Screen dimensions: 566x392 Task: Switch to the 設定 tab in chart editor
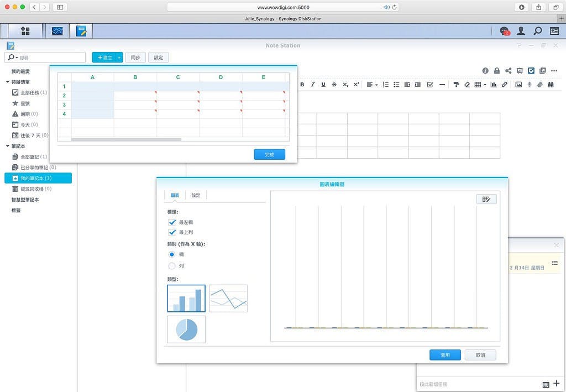click(x=196, y=195)
